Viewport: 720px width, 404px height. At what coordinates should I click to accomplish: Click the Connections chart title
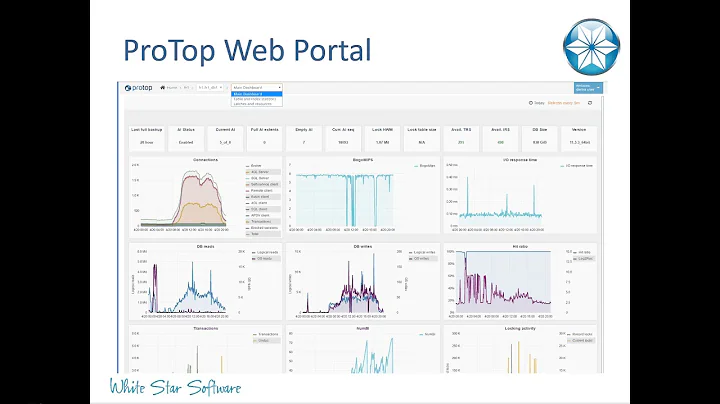pyautogui.click(x=205, y=160)
